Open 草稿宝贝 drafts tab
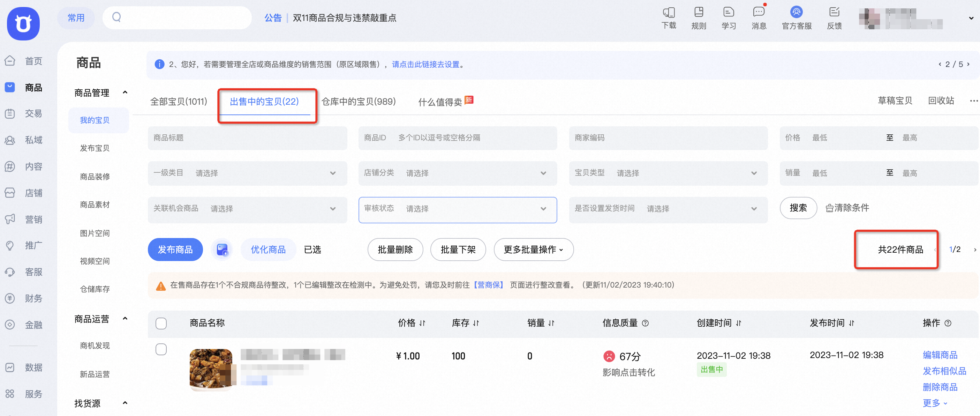Image resolution: width=980 pixels, height=416 pixels. click(x=895, y=101)
